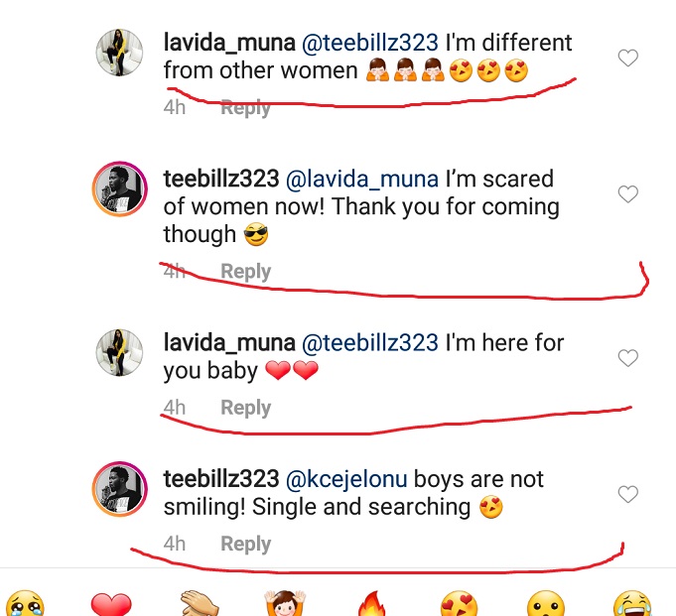Image resolution: width=676 pixels, height=616 pixels.
Task: Reply to "I'm scared of women now" comment
Action: (x=245, y=271)
